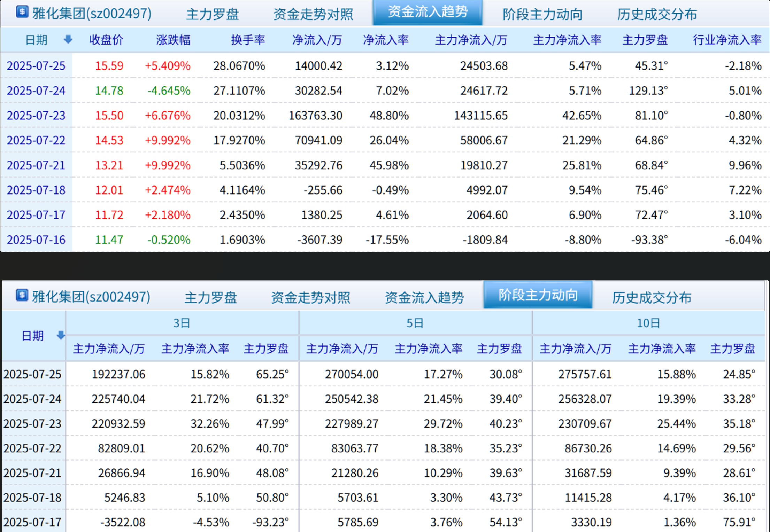This screenshot has height=532, width=770.
Task: Click 5-day inflow 270054.00
Action: pos(352,374)
